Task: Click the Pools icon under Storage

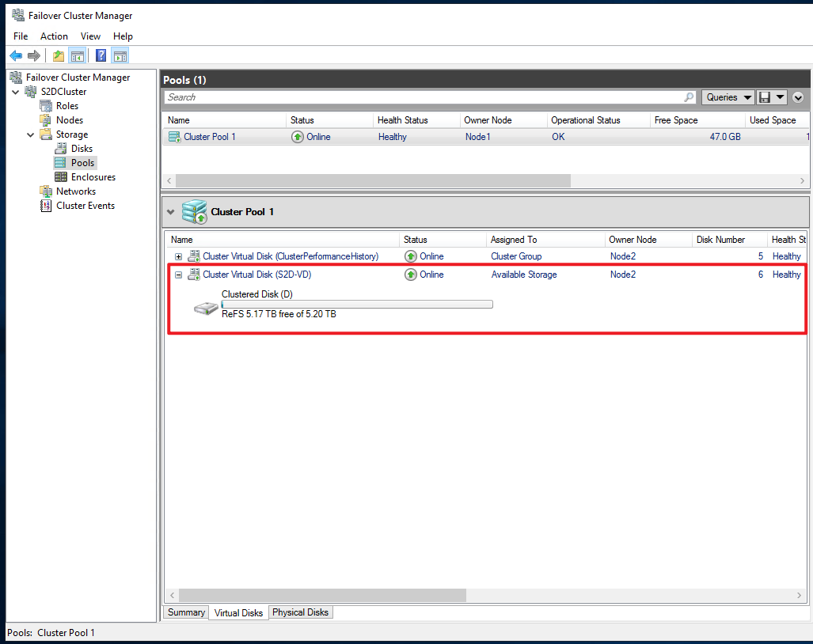Action: click(x=61, y=163)
